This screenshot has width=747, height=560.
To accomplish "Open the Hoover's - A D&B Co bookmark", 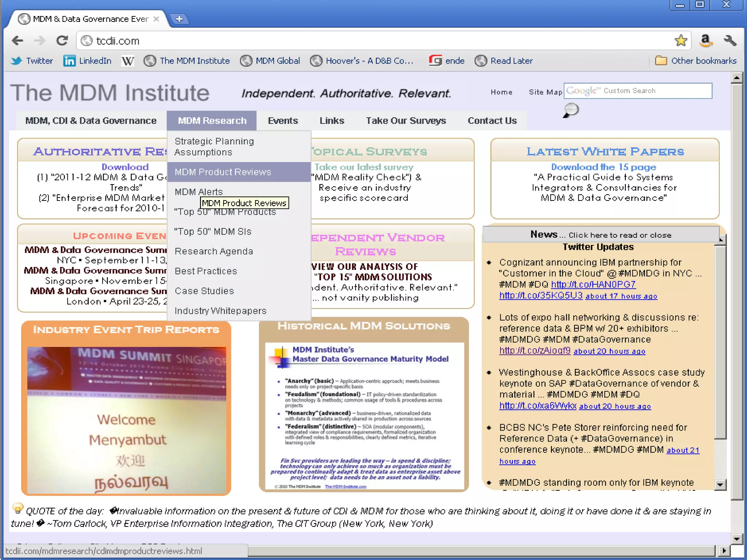I will pyautogui.click(x=362, y=61).
